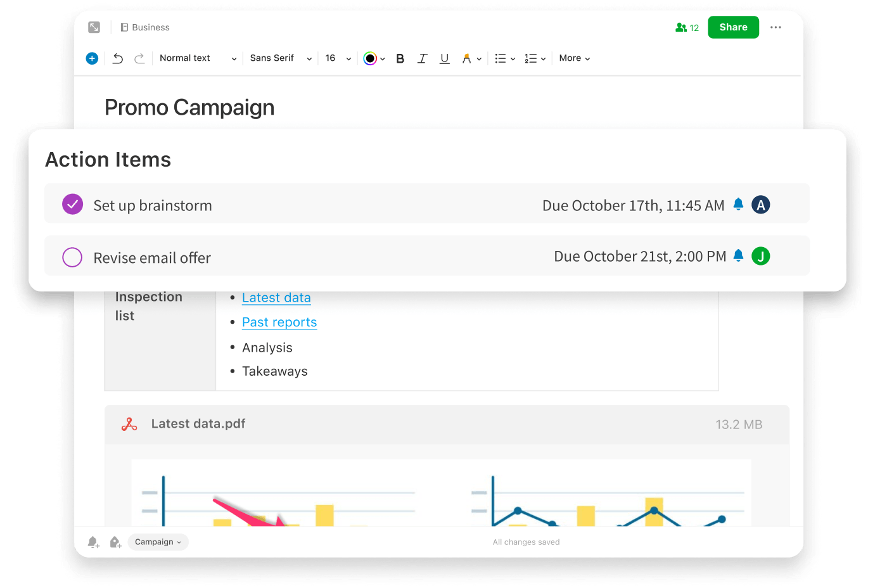Open the Latest data.pdf attachment
Image resolution: width=875 pixels, height=588 pixels.
click(198, 424)
